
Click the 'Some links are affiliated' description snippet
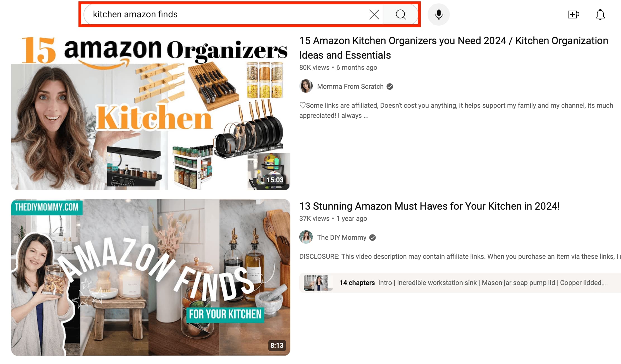pos(456,111)
